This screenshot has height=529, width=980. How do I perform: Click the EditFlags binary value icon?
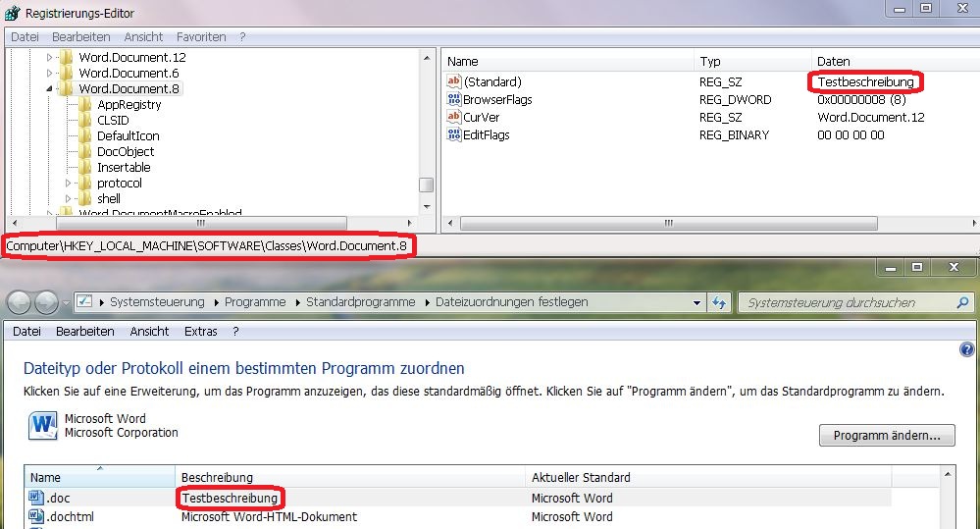pyautogui.click(x=454, y=134)
